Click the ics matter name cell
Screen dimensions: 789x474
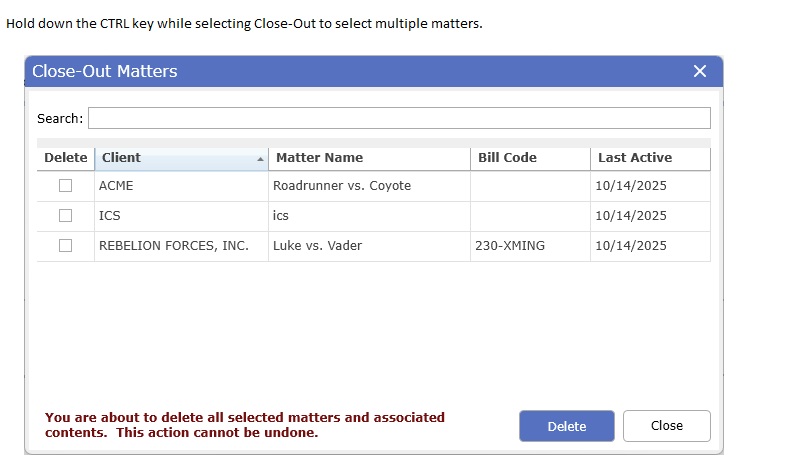pos(281,216)
